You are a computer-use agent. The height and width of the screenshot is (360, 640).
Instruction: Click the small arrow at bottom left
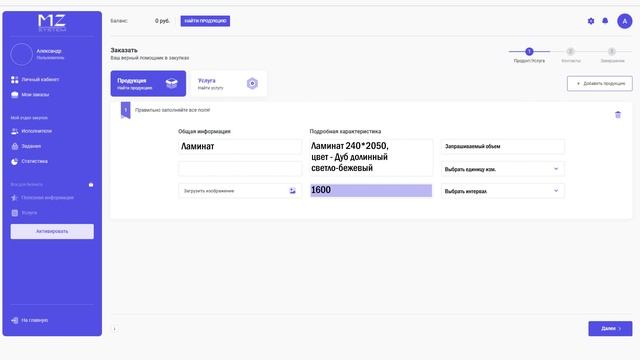tap(115, 329)
